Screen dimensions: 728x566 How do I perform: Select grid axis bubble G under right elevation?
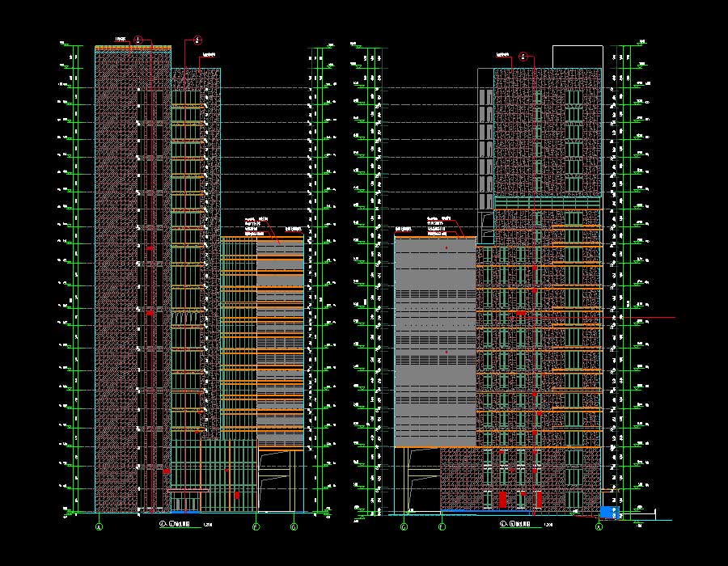click(404, 527)
